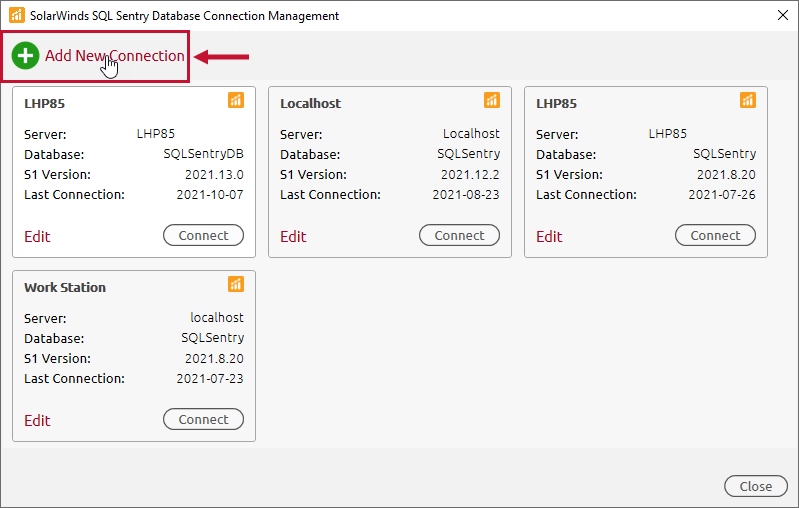Click the orange icon on the Localhost card
This screenshot has height=508, width=799.
coord(492,100)
